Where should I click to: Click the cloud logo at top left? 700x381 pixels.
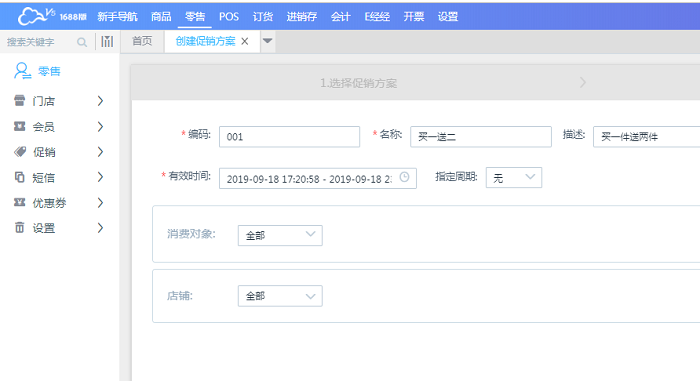pos(36,16)
